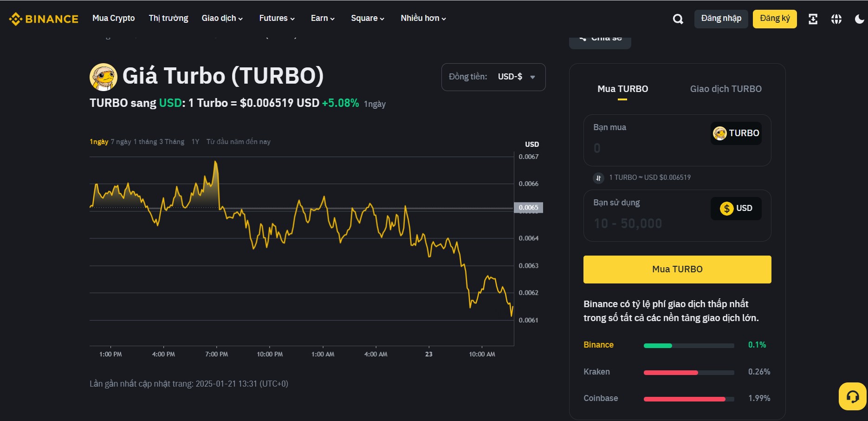Select the 7 ngày chart range
The width and height of the screenshot is (868, 421).
[121, 142]
